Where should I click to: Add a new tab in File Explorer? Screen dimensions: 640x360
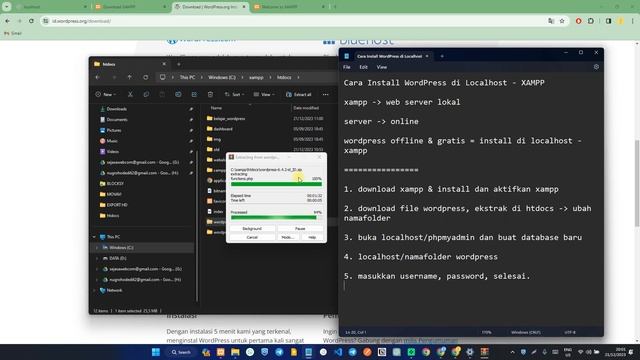178,64
